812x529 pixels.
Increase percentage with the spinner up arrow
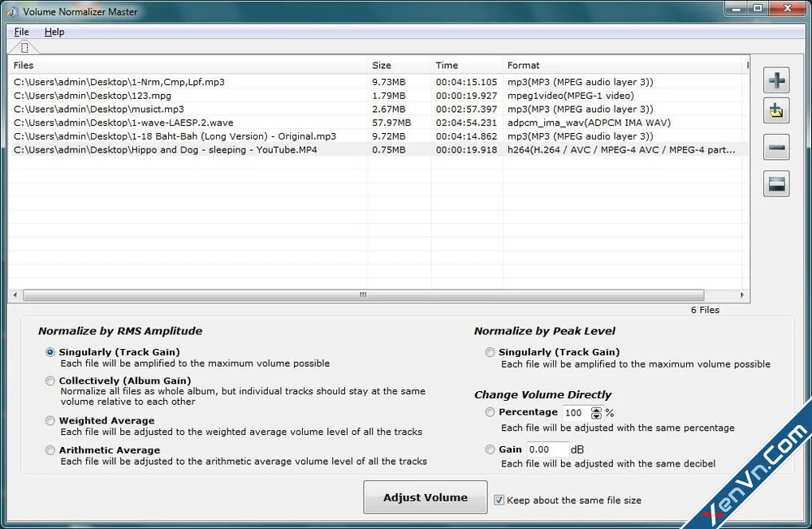[595, 409]
